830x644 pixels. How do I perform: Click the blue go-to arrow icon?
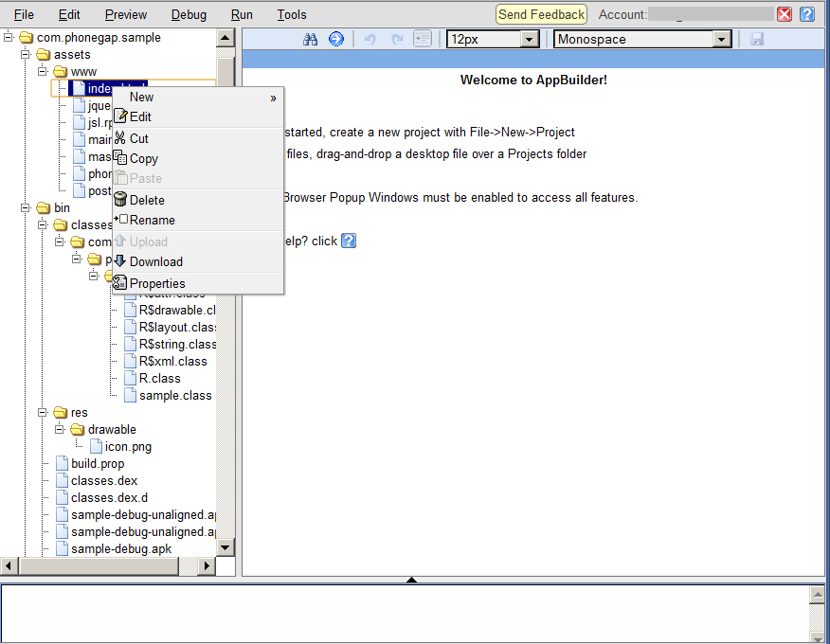coord(336,39)
